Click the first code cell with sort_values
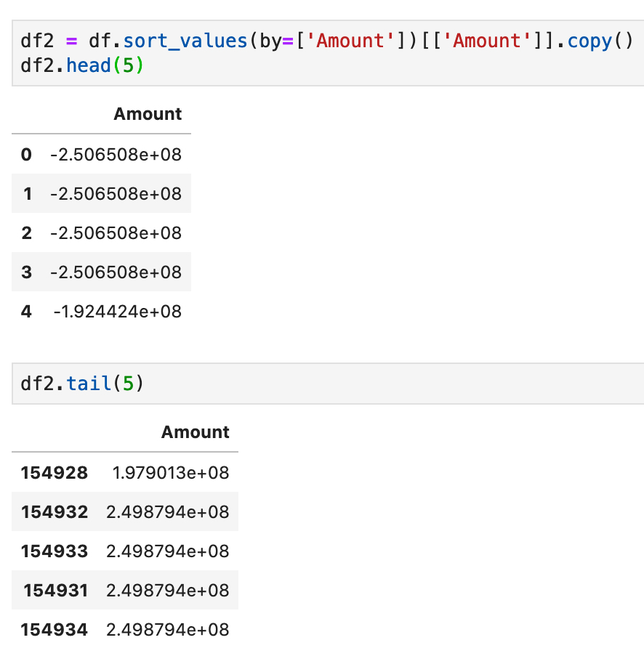Viewport: 644px width, 664px height. coord(328,53)
